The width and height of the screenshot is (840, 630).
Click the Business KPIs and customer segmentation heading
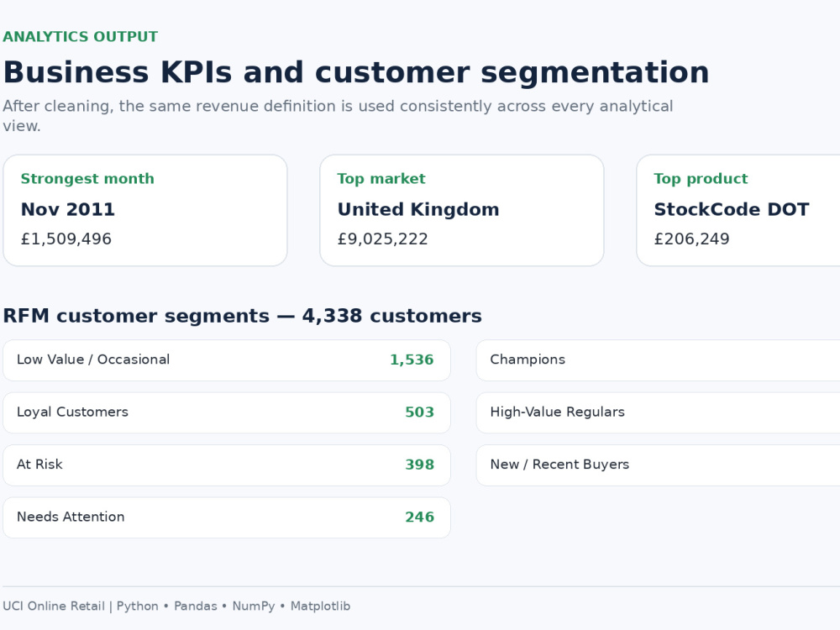tap(356, 72)
